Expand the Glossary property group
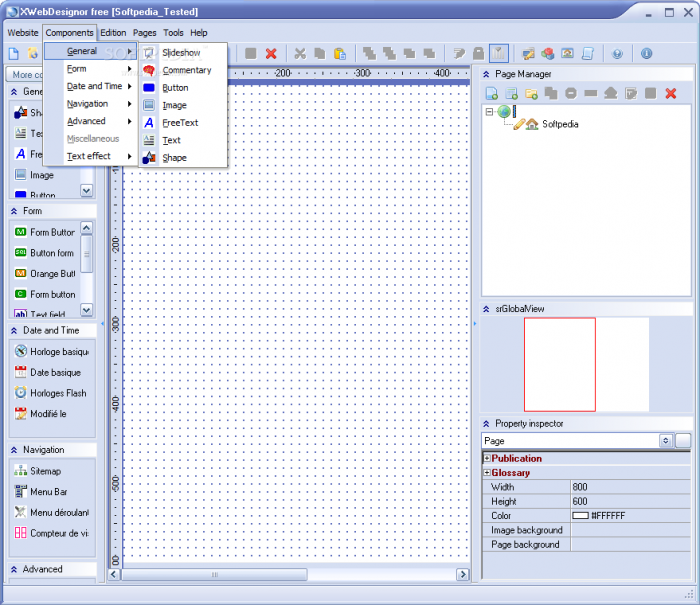Image resolution: width=700 pixels, height=605 pixels. 487,473
